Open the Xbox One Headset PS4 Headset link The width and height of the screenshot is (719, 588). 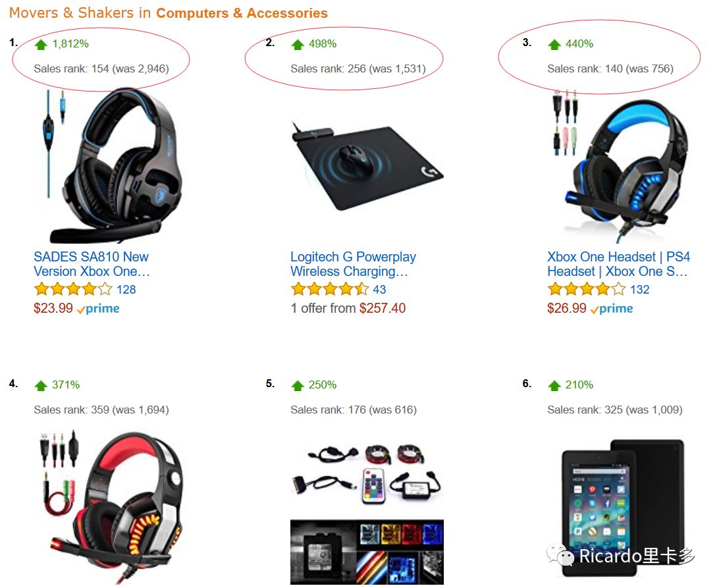click(x=618, y=264)
